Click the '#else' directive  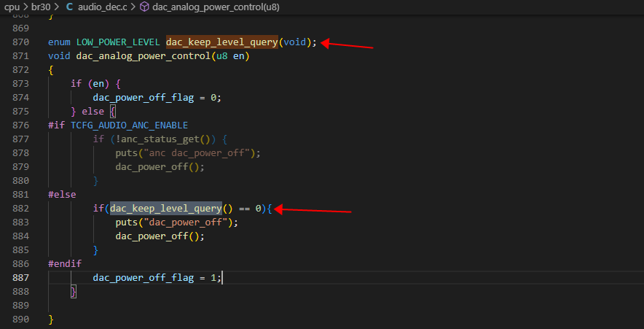click(62, 195)
